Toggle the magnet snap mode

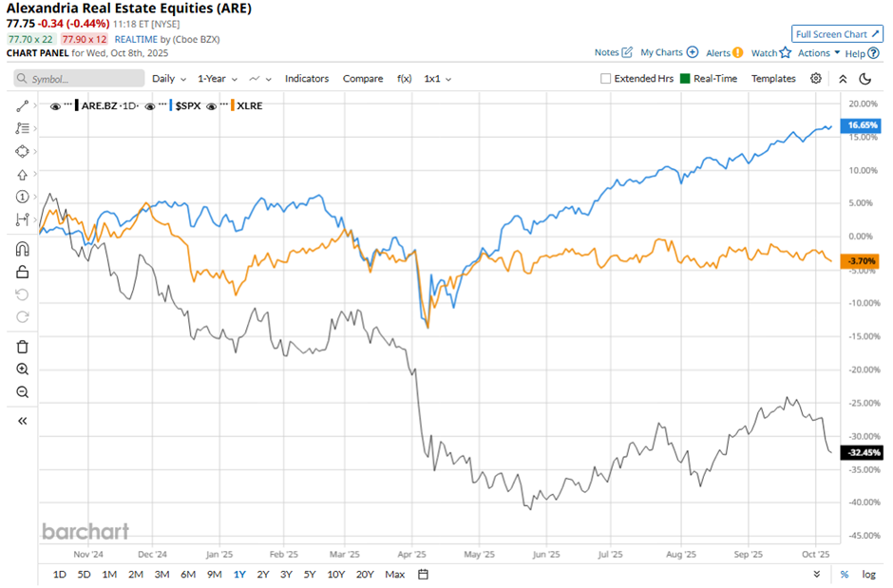tap(22, 249)
